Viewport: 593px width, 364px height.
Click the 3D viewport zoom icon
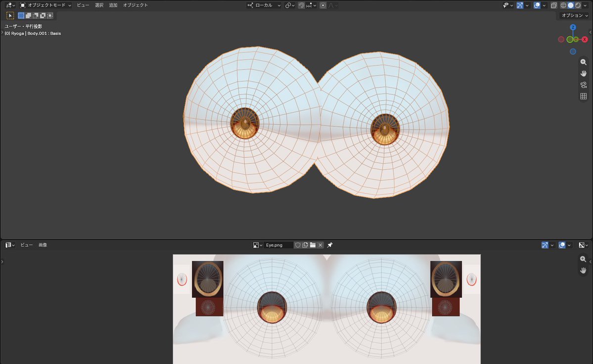[584, 62]
